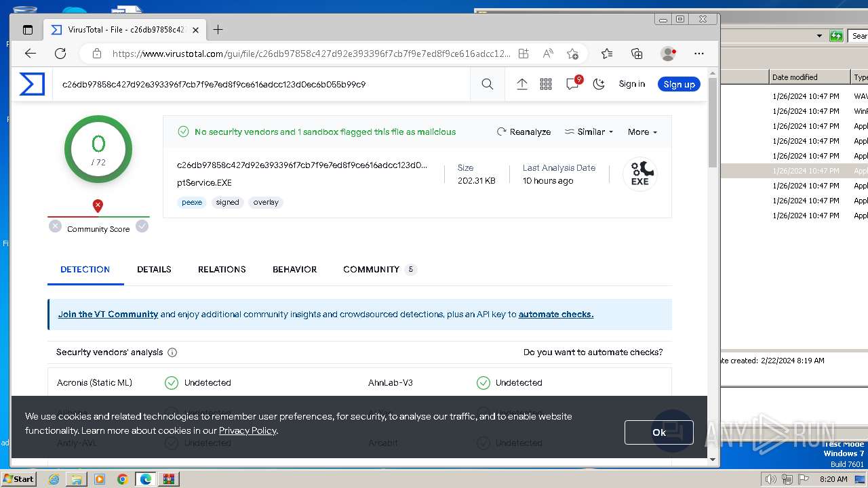Open the tab actions menu icon

pyautogui.click(x=28, y=30)
